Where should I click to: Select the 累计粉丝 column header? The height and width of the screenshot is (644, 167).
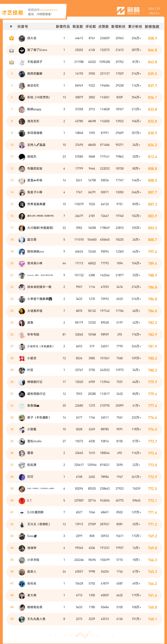point(135,26)
